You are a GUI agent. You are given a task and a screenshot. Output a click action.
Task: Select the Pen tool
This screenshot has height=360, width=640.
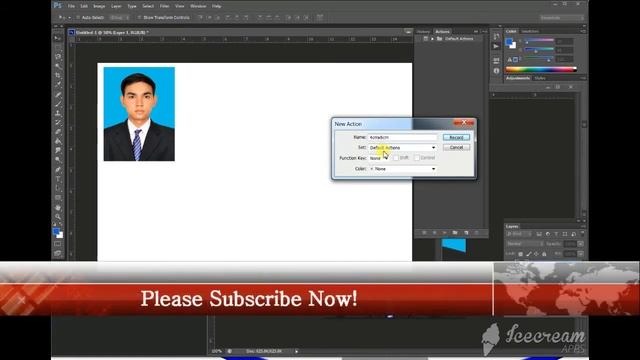(x=58, y=169)
